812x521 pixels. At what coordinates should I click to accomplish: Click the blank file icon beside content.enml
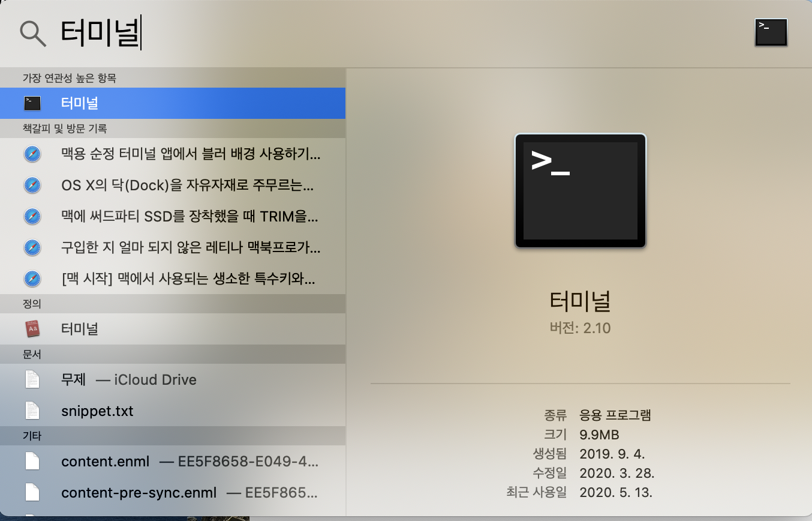32,461
